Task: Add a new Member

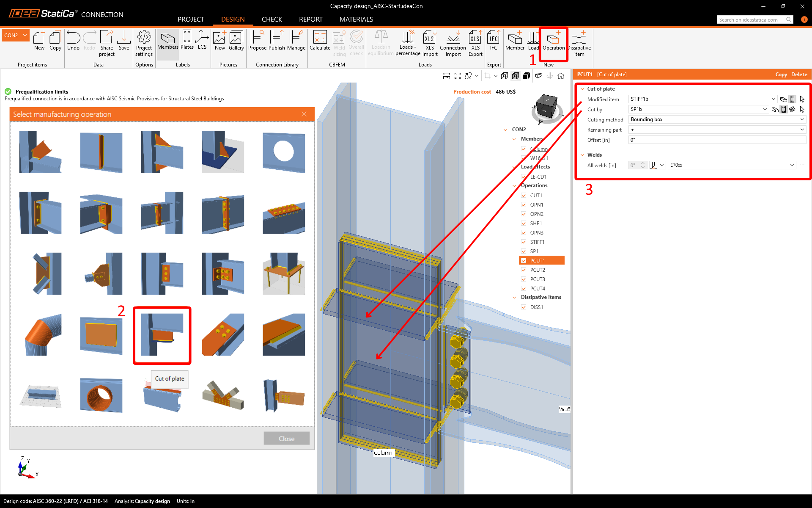Action: pyautogui.click(x=515, y=41)
